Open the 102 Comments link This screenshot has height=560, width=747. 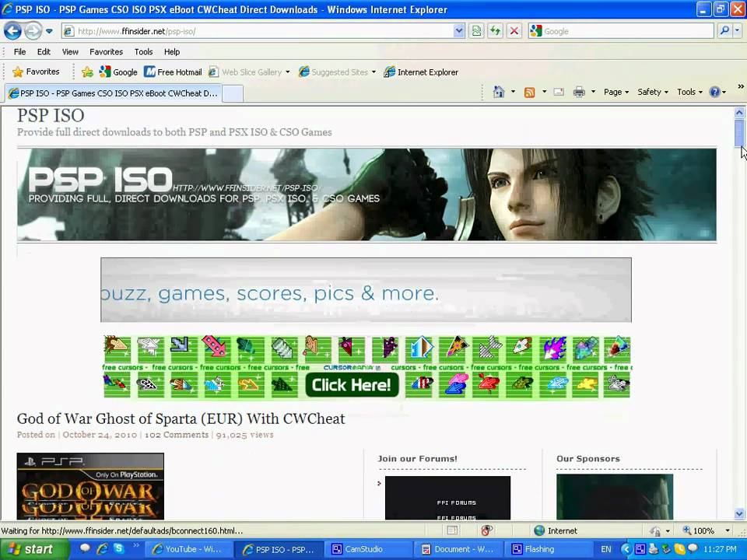click(x=177, y=435)
